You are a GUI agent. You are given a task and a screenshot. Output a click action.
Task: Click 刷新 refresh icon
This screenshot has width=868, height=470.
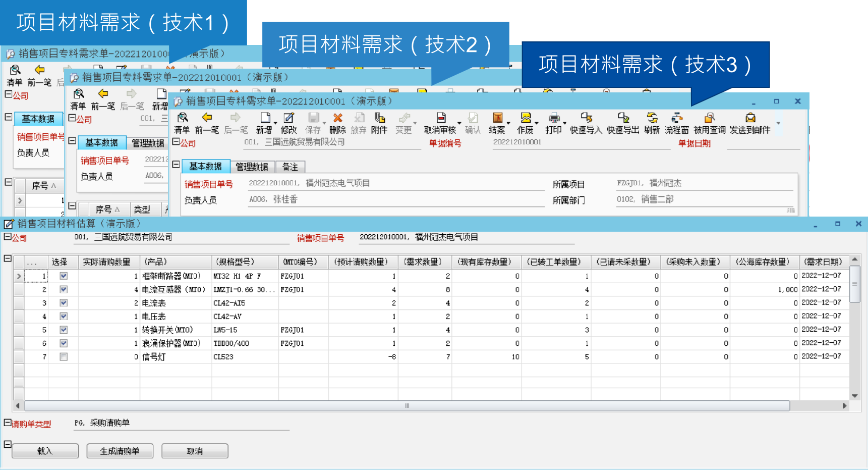[652, 118]
